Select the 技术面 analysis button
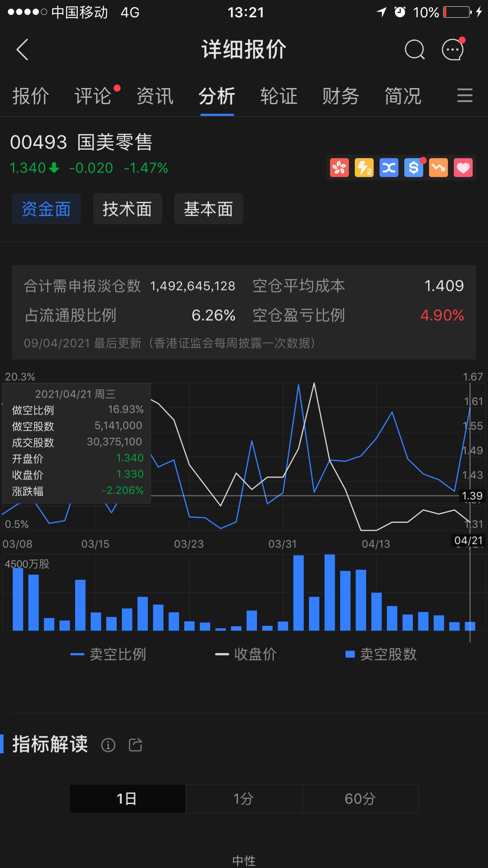Image resolution: width=488 pixels, height=868 pixels. [x=127, y=209]
